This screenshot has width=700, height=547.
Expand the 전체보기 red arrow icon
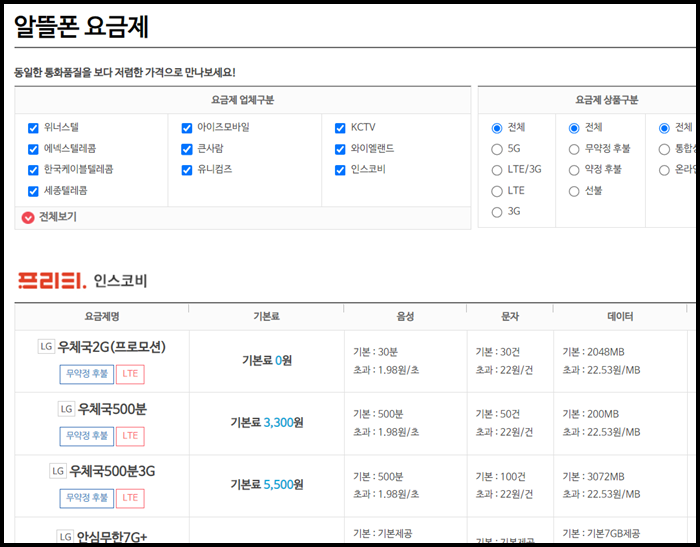28,217
